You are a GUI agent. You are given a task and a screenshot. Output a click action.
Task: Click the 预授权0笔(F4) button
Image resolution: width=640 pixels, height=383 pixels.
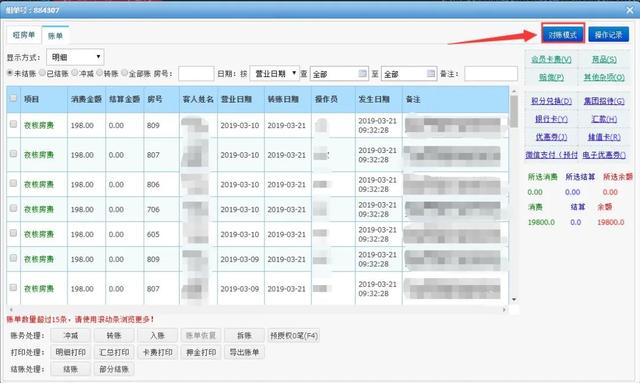pos(293,336)
